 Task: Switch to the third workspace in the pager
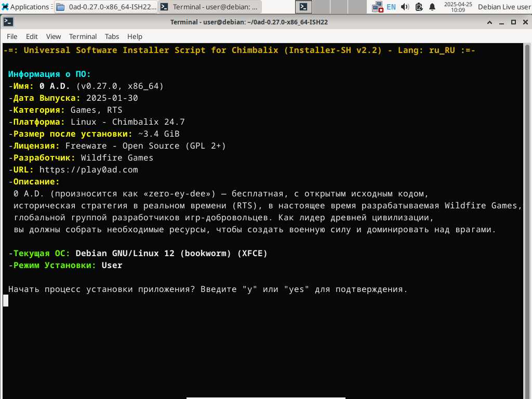339,7
